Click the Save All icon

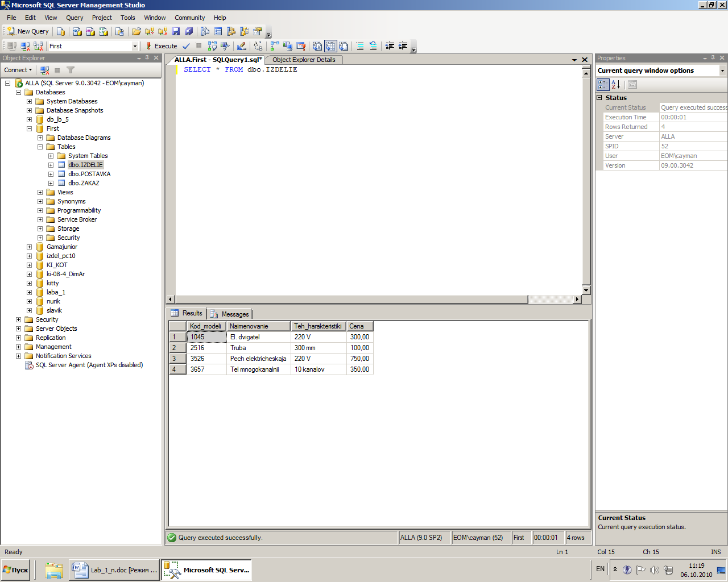click(189, 31)
